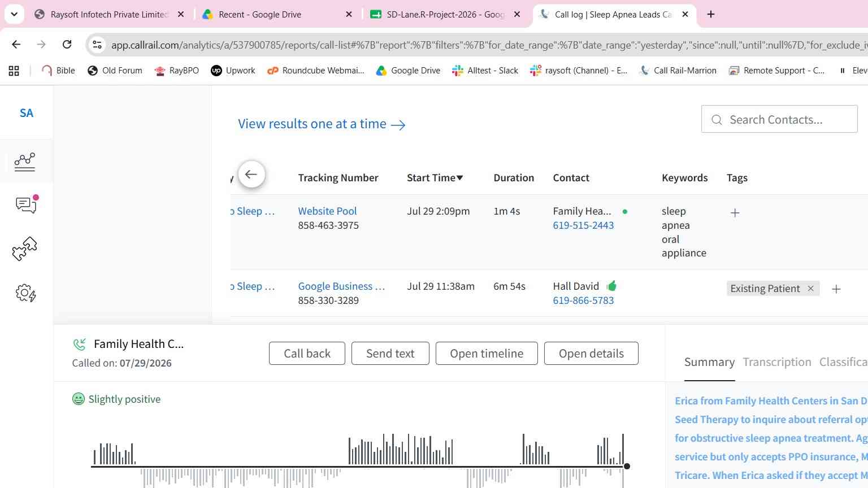
Task: Open the tab search dropdown in Chrome
Action: coord(14,14)
